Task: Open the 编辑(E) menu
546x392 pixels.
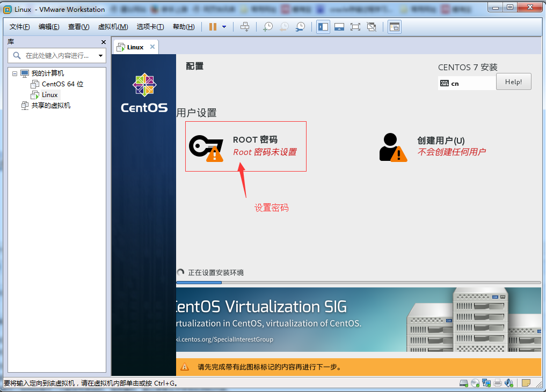Action: point(49,27)
